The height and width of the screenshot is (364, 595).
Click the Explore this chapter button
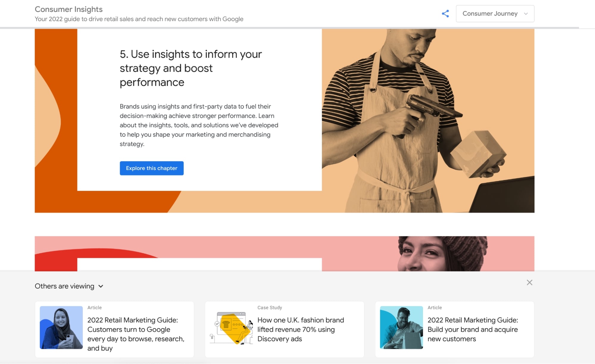tap(152, 168)
